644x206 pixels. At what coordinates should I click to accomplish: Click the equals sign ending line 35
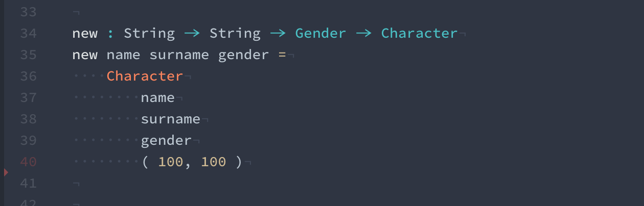pyautogui.click(x=282, y=55)
